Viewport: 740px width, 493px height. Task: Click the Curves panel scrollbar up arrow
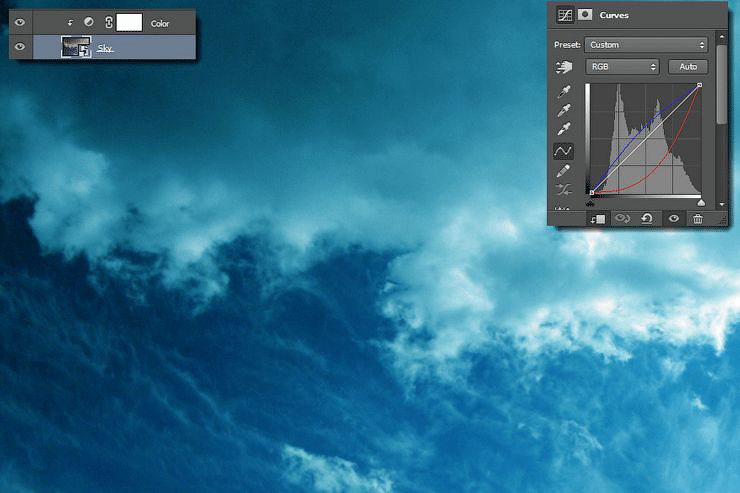pyautogui.click(x=722, y=36)
